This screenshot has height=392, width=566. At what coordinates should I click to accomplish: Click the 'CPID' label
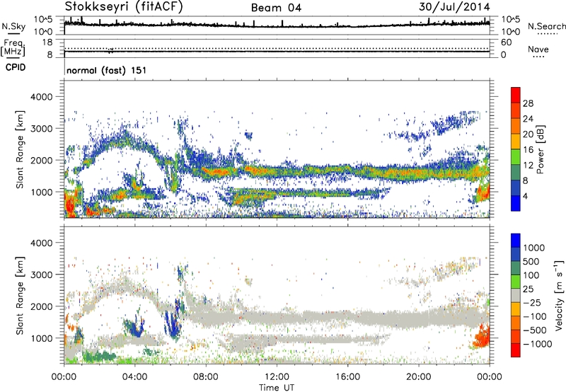pyautogui.click(x=16, y=67)
